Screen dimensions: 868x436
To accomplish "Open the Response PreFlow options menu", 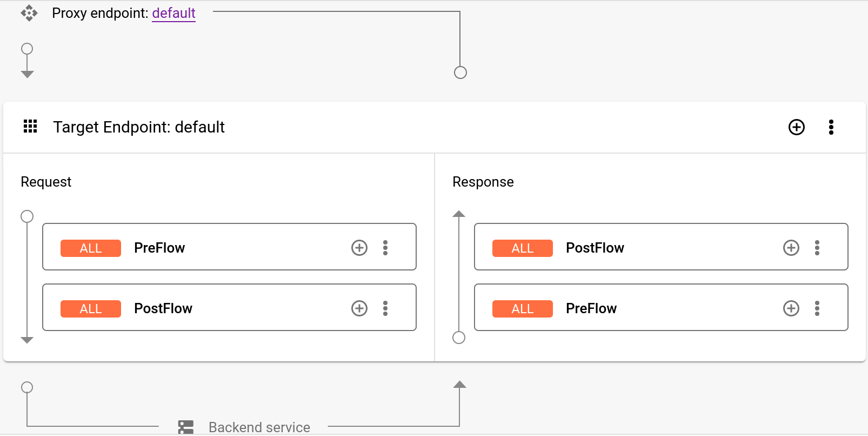I will point(817,308).
